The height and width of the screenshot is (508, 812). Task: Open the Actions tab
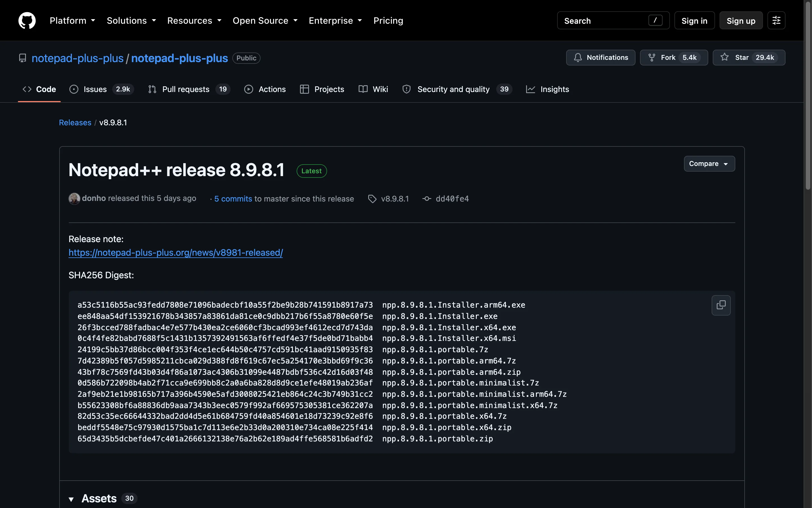click(265, 89)
